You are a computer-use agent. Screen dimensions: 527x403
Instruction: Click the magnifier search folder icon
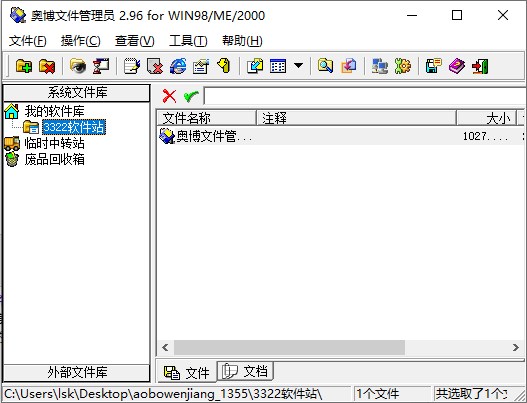pyautogui.click(x=325, y=66)
